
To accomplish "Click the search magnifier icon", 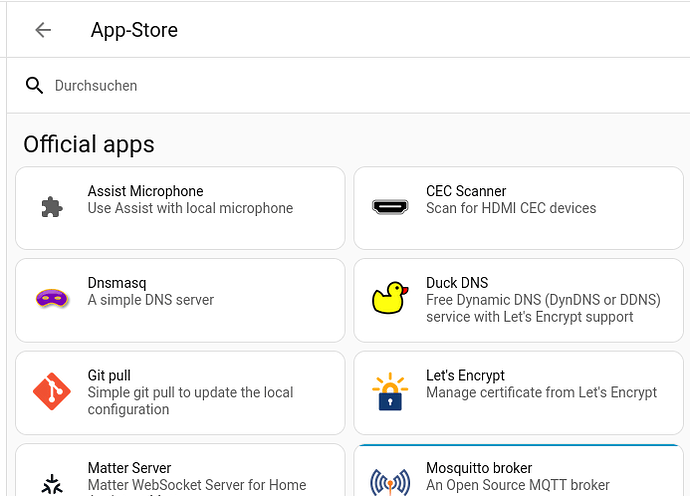I will pos(34,85).
